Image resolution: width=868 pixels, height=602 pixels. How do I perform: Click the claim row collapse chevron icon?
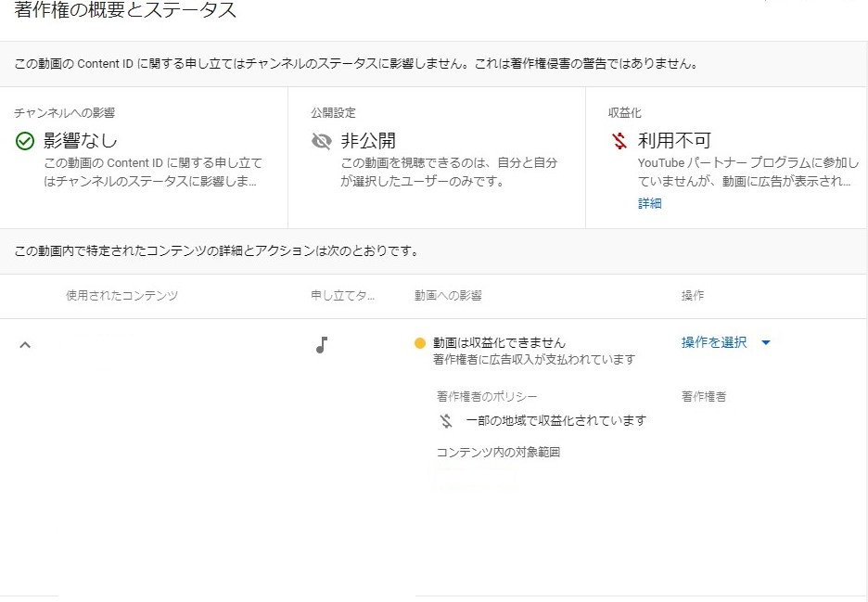click(25, 344)
